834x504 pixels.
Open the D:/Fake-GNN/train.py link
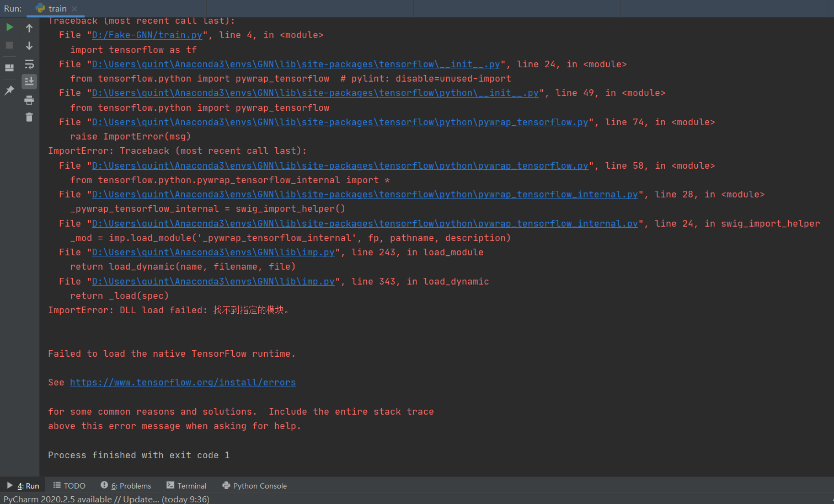[x=147, y=35]
